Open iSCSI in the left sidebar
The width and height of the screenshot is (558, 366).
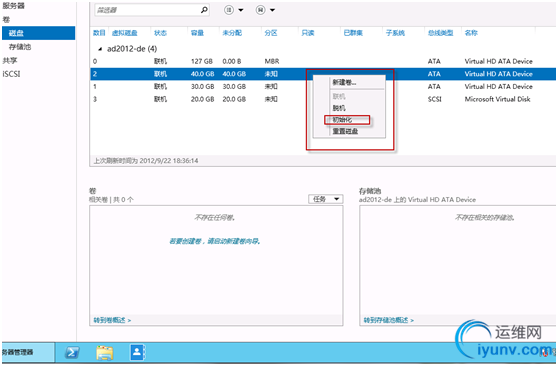click(11, 74)
